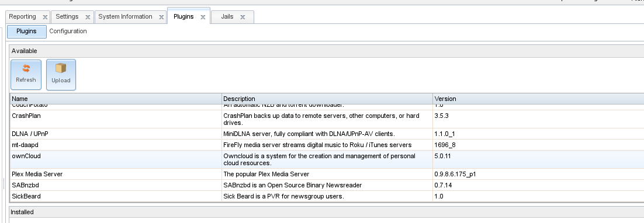Close the Jails tab
This screenshot has height=223, width=644.
tap(243, 17)
